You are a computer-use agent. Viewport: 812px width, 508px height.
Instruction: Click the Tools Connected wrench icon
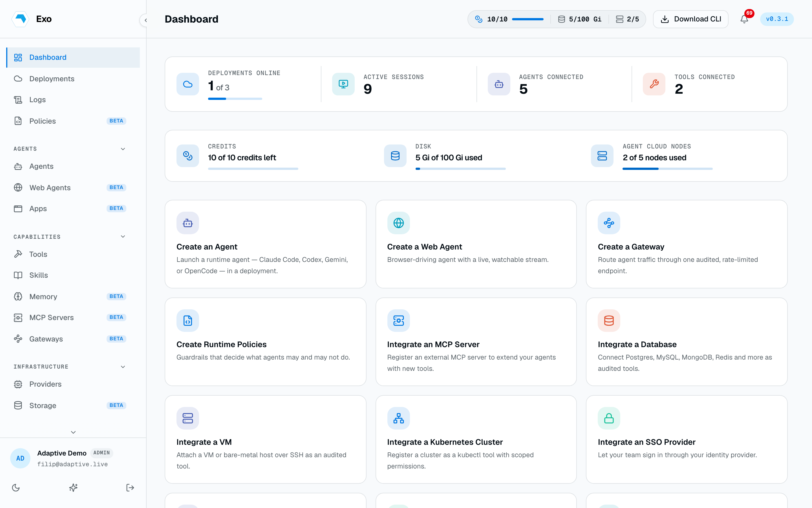pos(654,84)
